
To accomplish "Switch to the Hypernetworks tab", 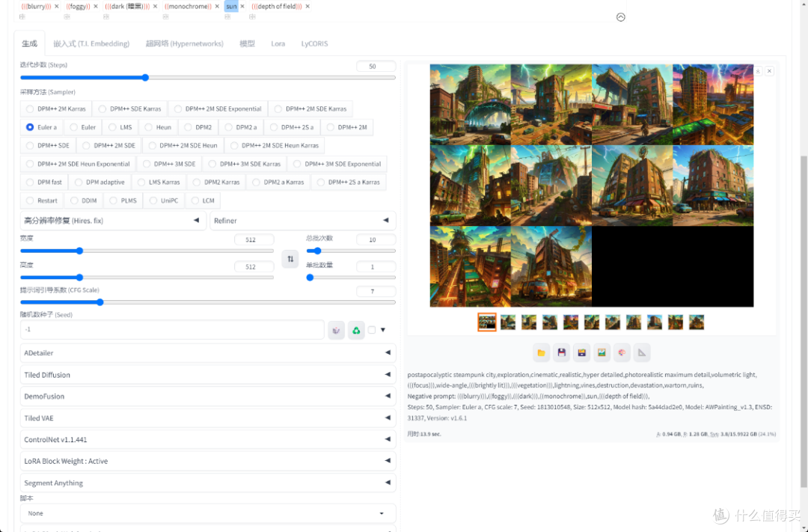I will click(x=185, y=44).
